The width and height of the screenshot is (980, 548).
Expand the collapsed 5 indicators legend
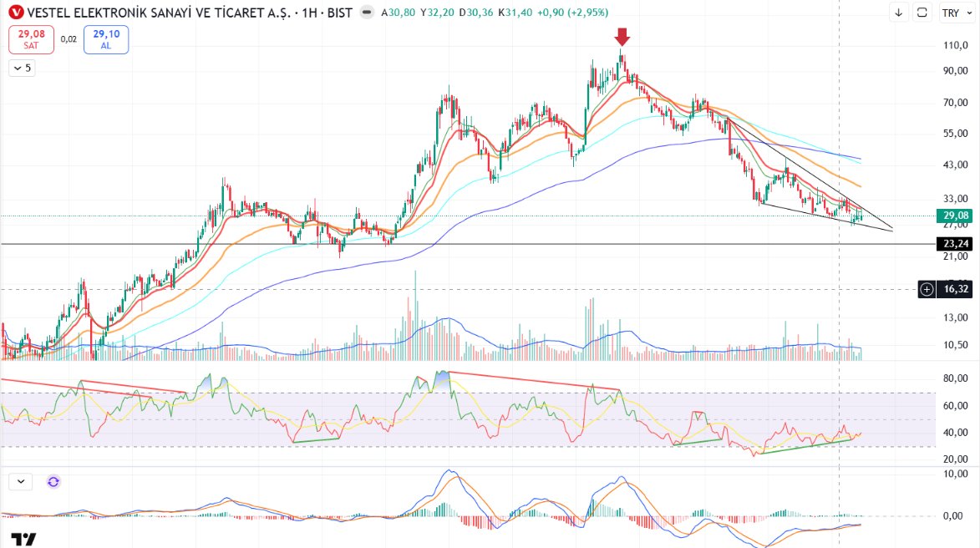(22, 68)
